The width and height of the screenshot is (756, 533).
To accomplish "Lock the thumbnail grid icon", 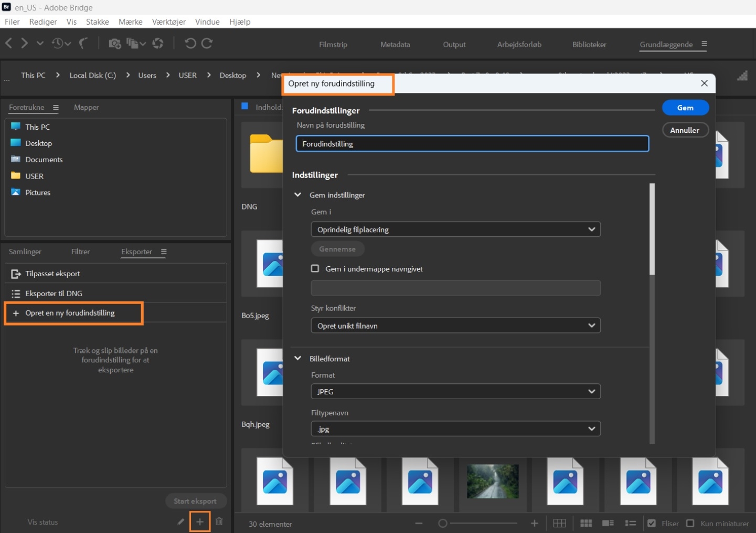I will pos(560,523).
